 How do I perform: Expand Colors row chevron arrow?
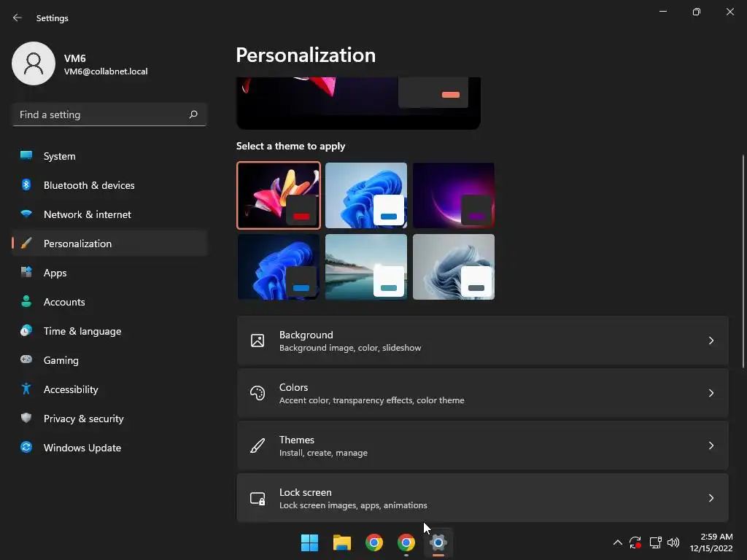711,393
